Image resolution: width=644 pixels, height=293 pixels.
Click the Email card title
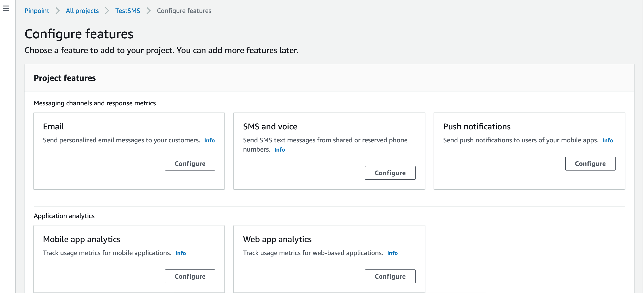click(53, 127)
